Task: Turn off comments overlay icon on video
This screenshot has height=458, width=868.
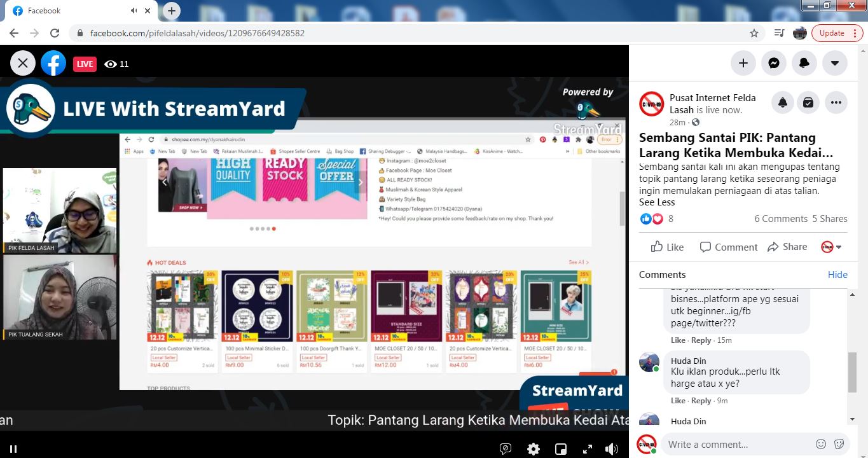Action: click(506, 449)
